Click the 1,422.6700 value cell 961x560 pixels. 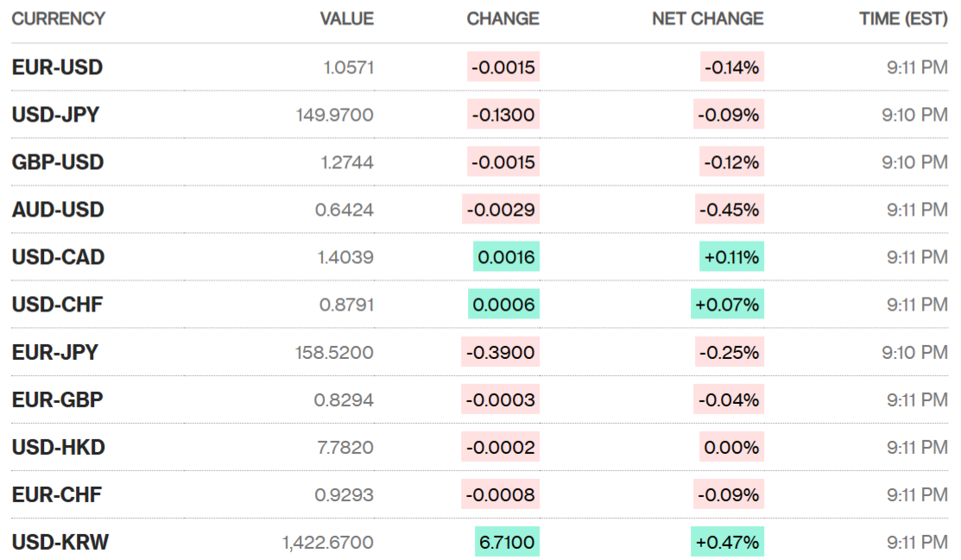[x=328, y=543]
